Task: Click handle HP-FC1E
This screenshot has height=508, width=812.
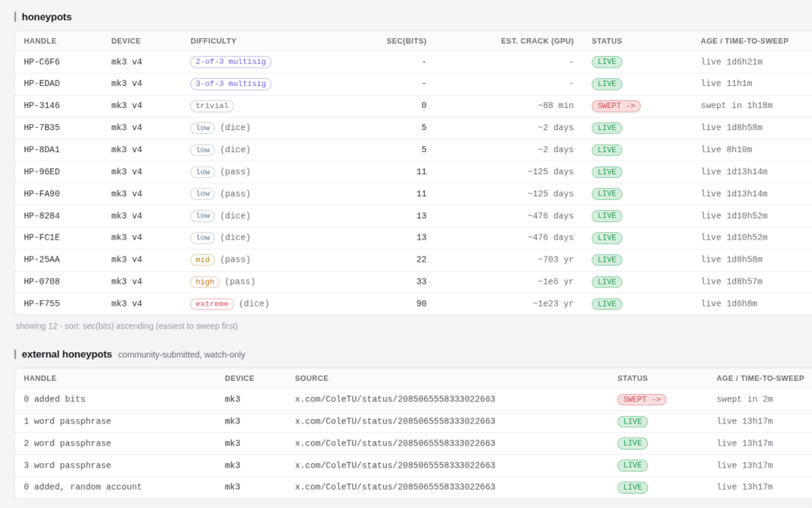Action: coord(41,238)
